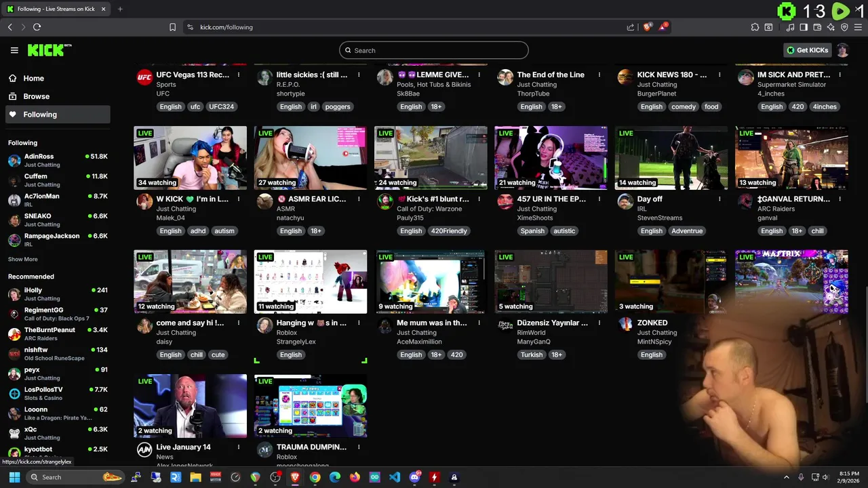Click the ufc tag on UFC stream
This screenshot has height=488, width=868.
click(x=195, y=106)
